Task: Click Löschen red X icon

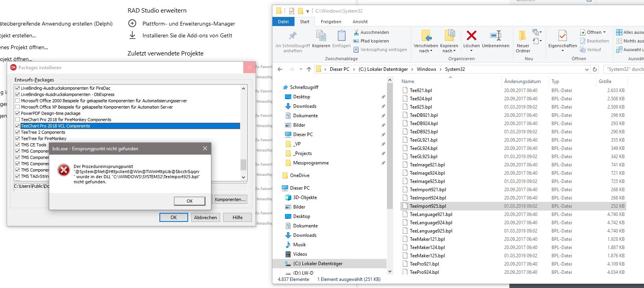Action: click(x=471, y=36)
